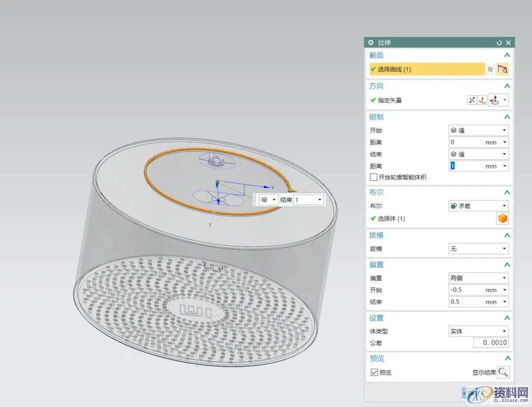Click the 公差 tolerance input field
This screenshot has width=532, height=407.
(x=491, y=343)
